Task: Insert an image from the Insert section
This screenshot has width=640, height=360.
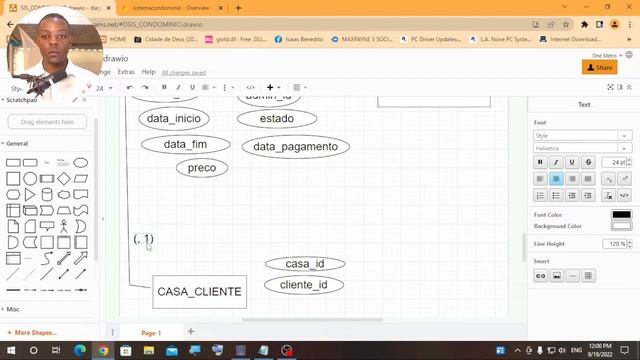Action: coord(556,276)
